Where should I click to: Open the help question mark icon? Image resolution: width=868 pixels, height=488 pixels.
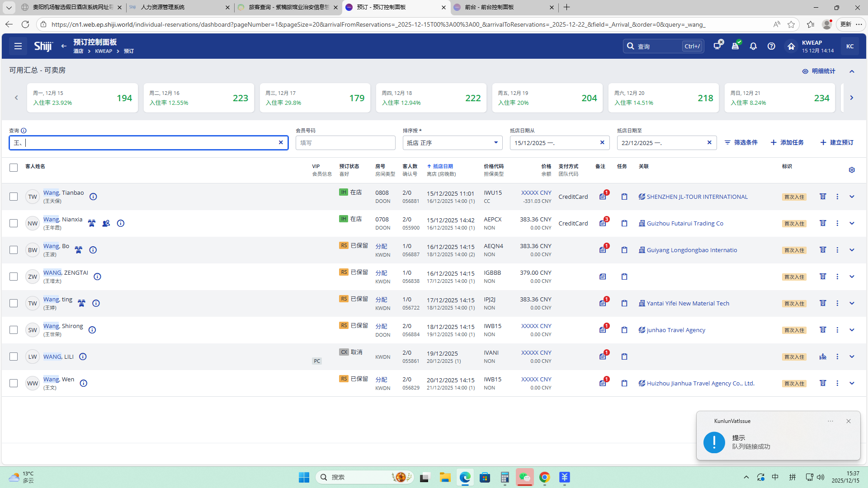coord(771,46)
